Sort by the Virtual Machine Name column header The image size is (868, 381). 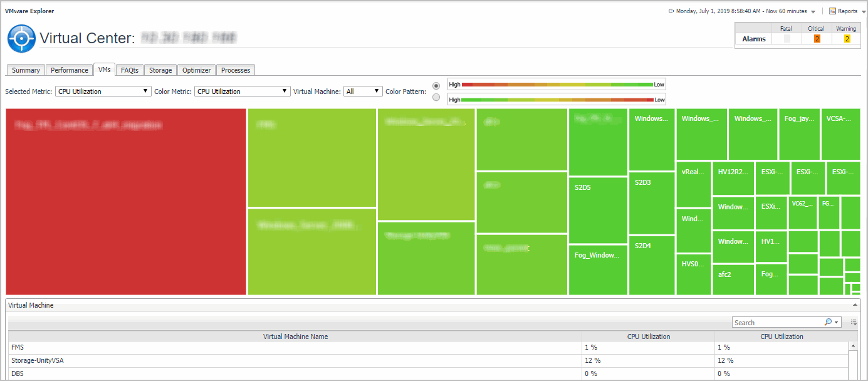pyautogui.click(x=295, y=337)
